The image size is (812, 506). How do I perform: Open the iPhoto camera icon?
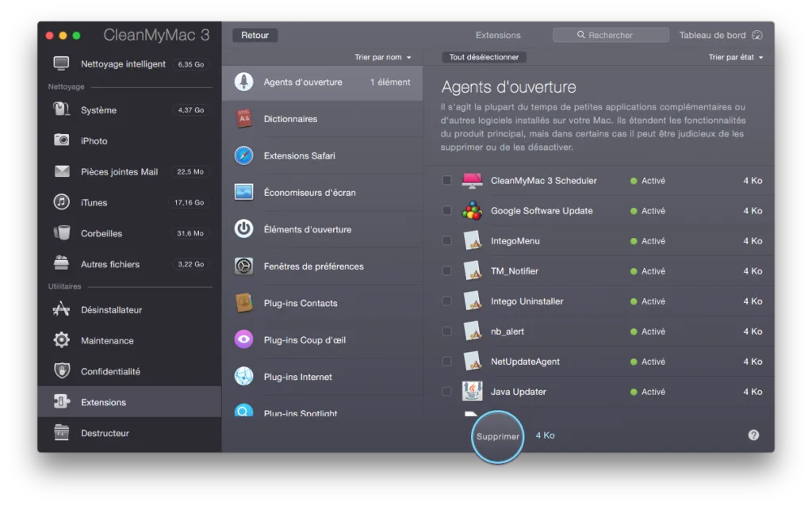click(x=61, y=140)
